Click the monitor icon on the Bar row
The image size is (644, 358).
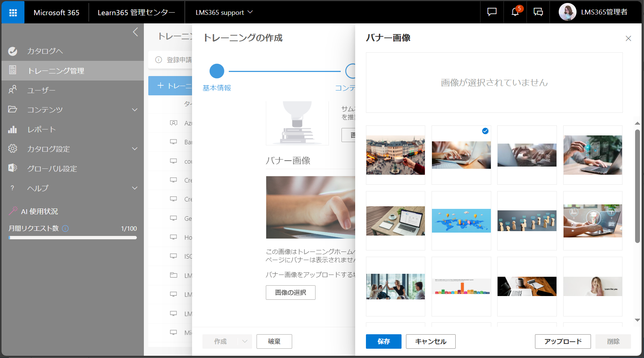pyautogui.click(x=174, y=142)
